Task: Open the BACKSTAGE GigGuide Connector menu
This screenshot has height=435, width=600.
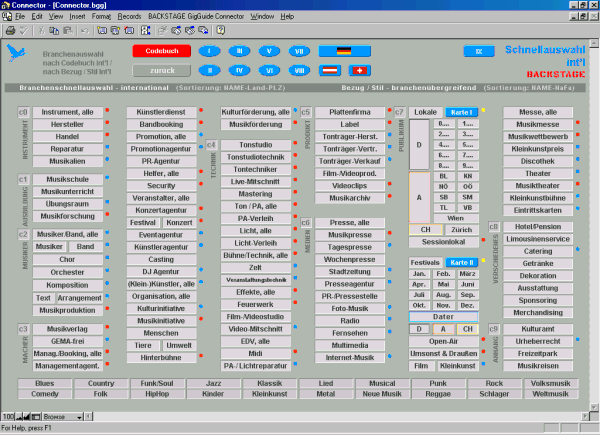Action: (x=196, y=18)
